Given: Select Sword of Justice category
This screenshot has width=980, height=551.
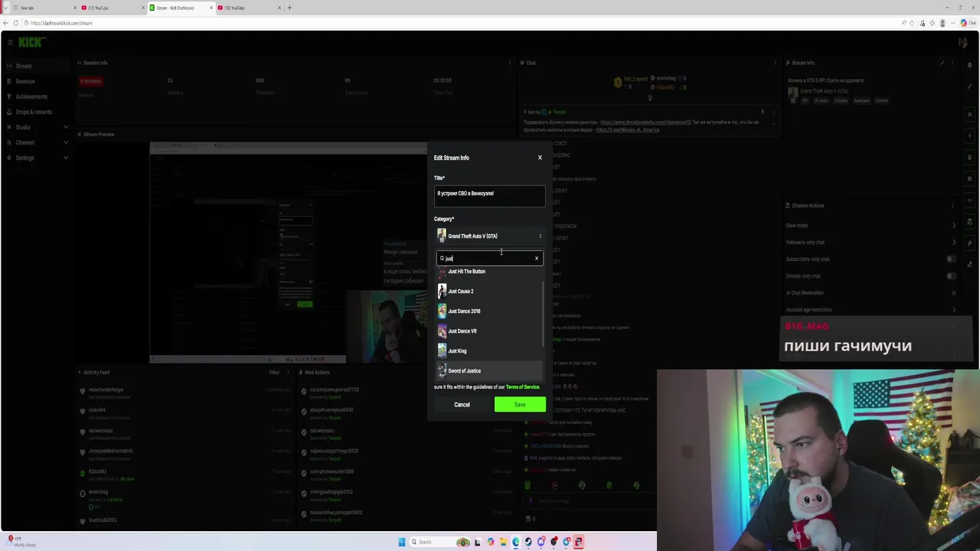Looking at the screenshot, I should [x=488, y=371].
